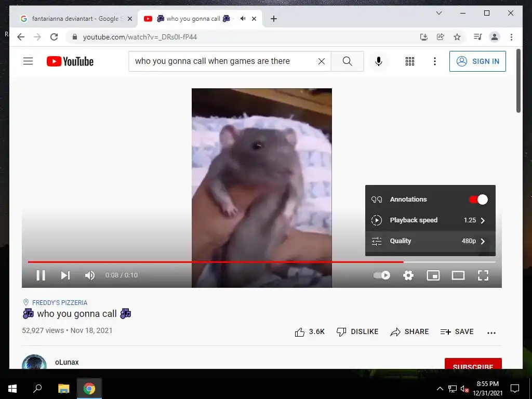The image size is (532, 399).
Task: Install YouTube app from address bar
Action: [x=424, y=37]
